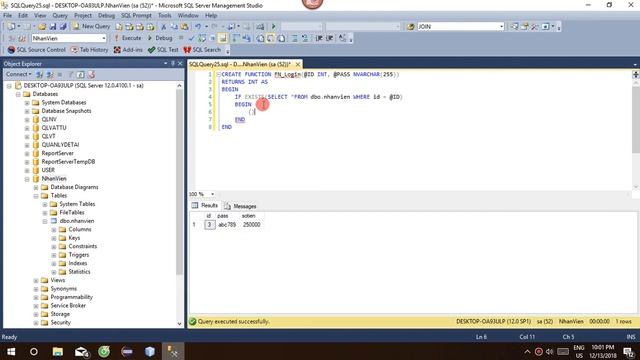Click the Undo arrow icon

tap(198, 27)
